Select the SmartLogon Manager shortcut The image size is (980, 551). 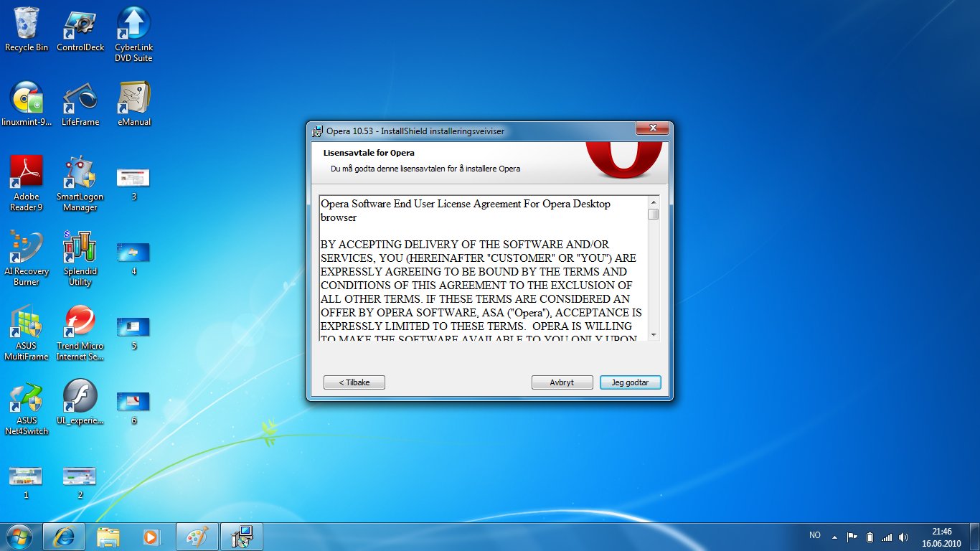(x=80, y=184)
